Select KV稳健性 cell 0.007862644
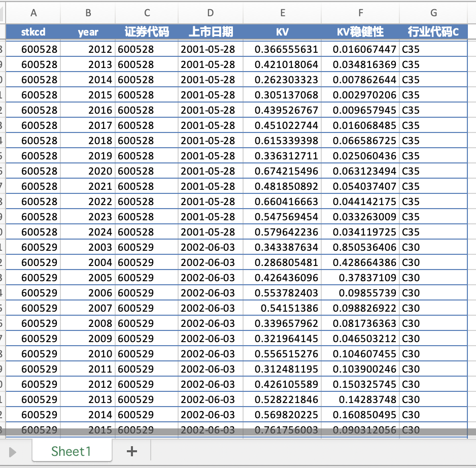The image size is (476, 468). pos(361,79)
